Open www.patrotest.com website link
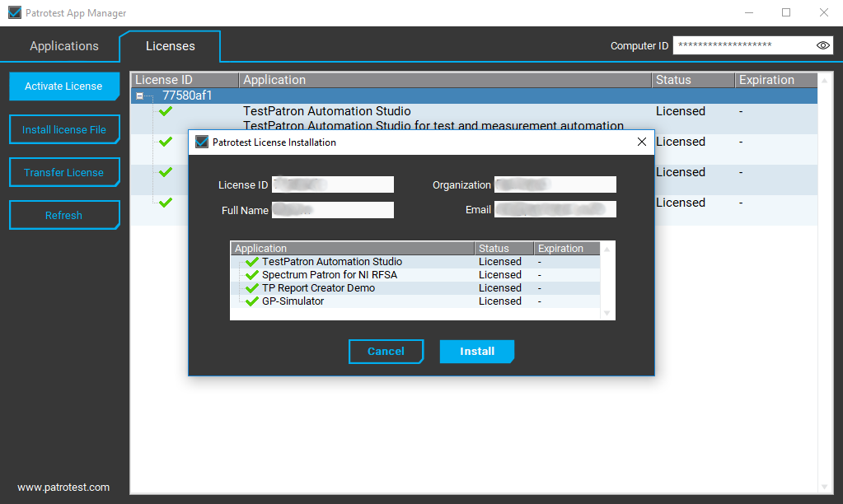This screenshot has height=504, width=843. 63,487
